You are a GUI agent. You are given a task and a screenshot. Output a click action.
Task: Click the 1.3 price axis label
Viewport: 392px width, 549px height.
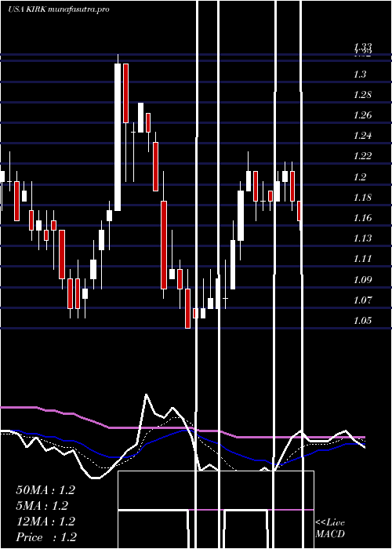point(359,75)
